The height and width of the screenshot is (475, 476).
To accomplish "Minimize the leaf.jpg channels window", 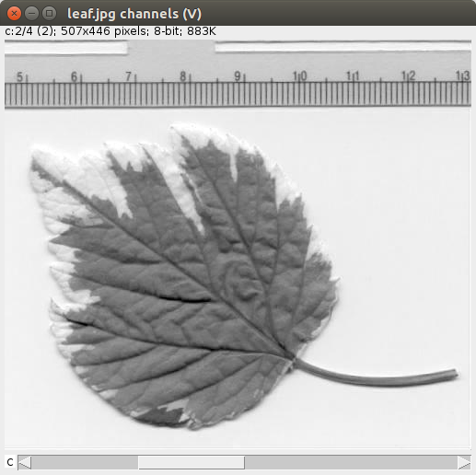I will (31, 14).
